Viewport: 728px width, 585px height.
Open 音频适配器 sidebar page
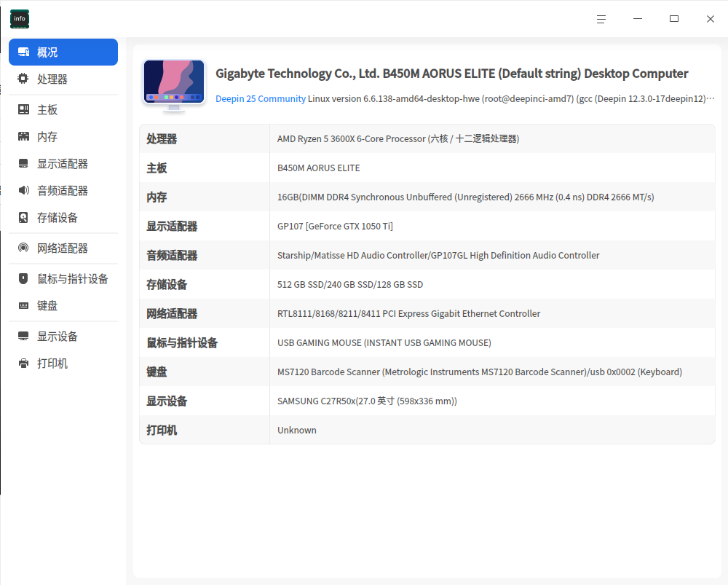(63, 191)
